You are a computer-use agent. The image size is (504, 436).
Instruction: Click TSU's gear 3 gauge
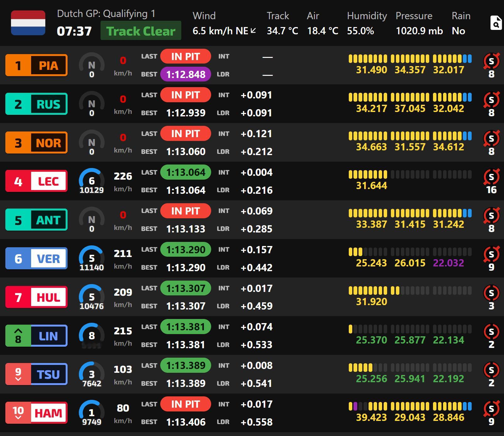click(x=91, y=375)
